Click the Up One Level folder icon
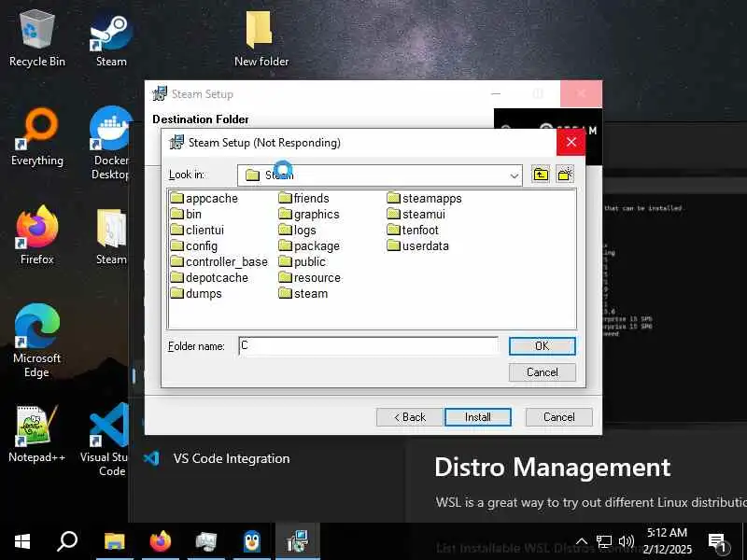Screen dimensions: 747x560 (x=541, y=175)
